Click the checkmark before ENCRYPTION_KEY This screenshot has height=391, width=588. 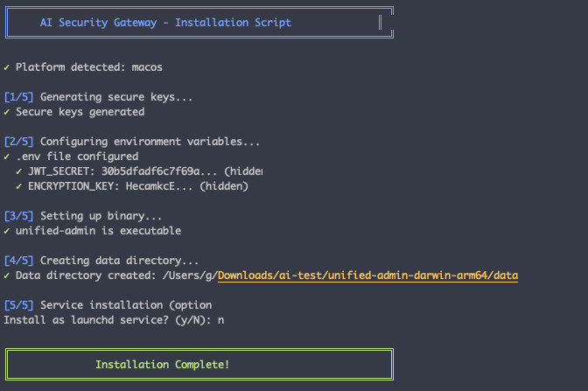[x=19, y=186]
